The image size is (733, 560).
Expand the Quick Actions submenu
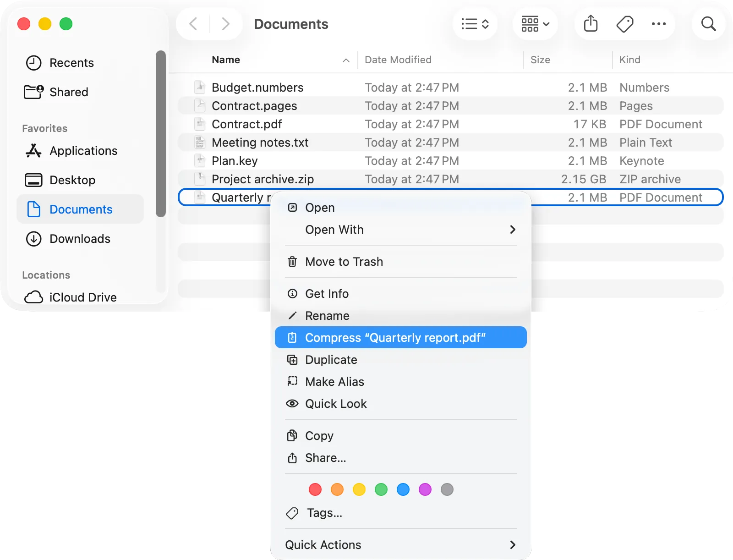coord(401,545)
